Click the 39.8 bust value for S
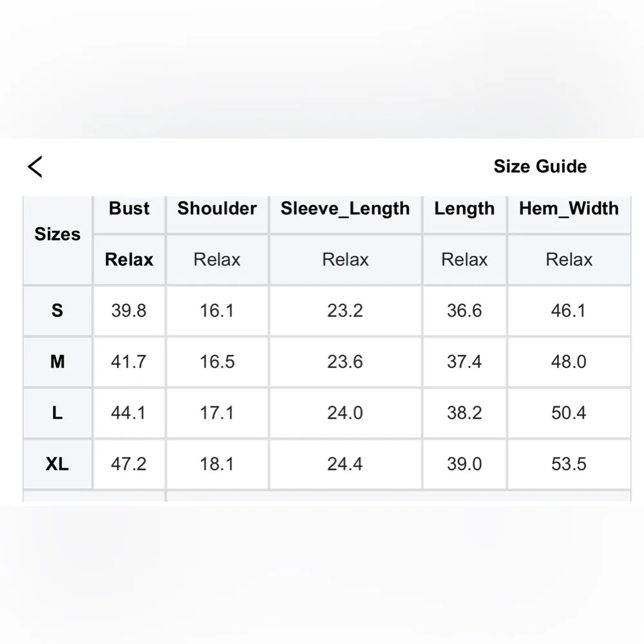 click(x=129, y=310)
